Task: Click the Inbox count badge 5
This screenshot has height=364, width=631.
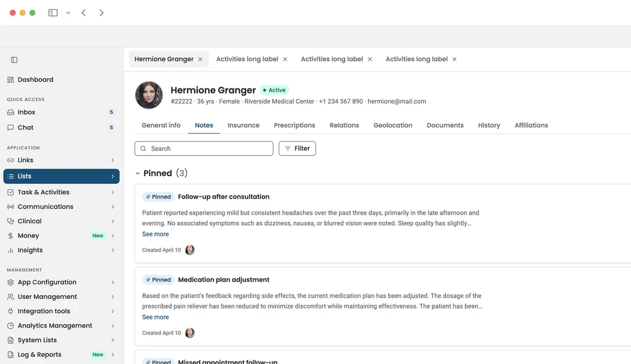Action: tap(111, 113)
